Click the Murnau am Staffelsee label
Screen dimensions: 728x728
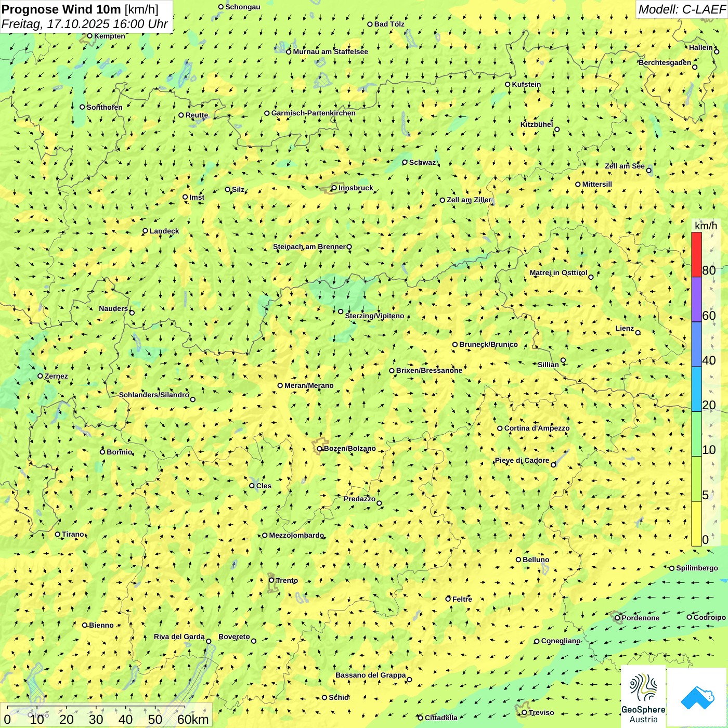(x=330, y=51)
